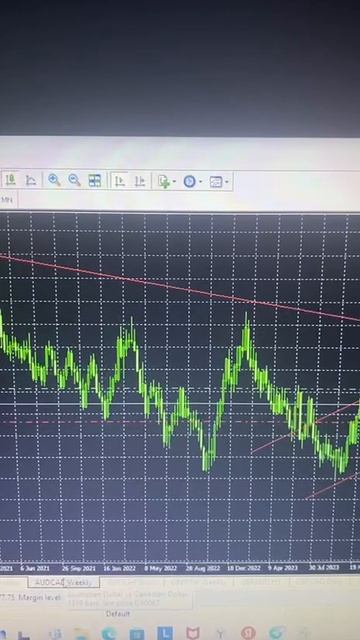Image resolution: width=360 pixels, height=640 pixels.
Task: Expand the indicators dropdown arrow
Action: pos(174,182)
